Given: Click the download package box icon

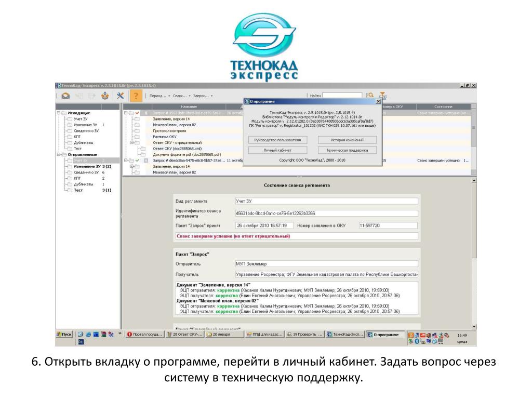Looking at the screenshot, I should click(x=105, y=96).
